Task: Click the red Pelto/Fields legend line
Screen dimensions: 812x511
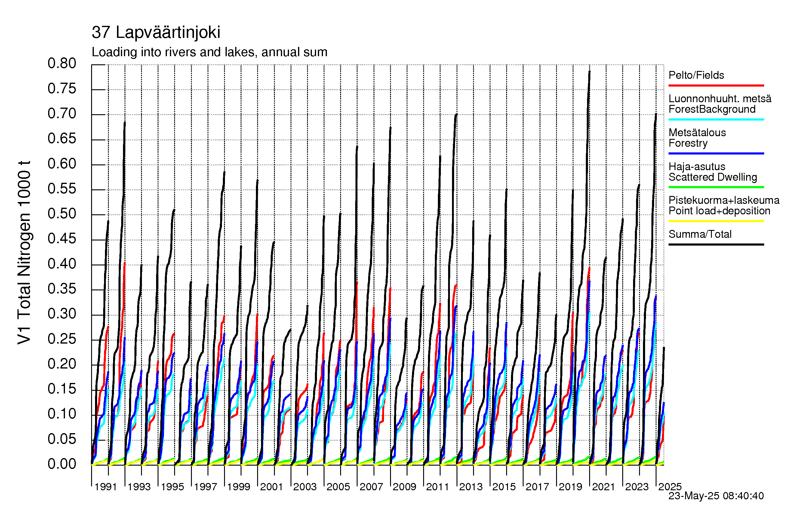Action: coord(716,86)
